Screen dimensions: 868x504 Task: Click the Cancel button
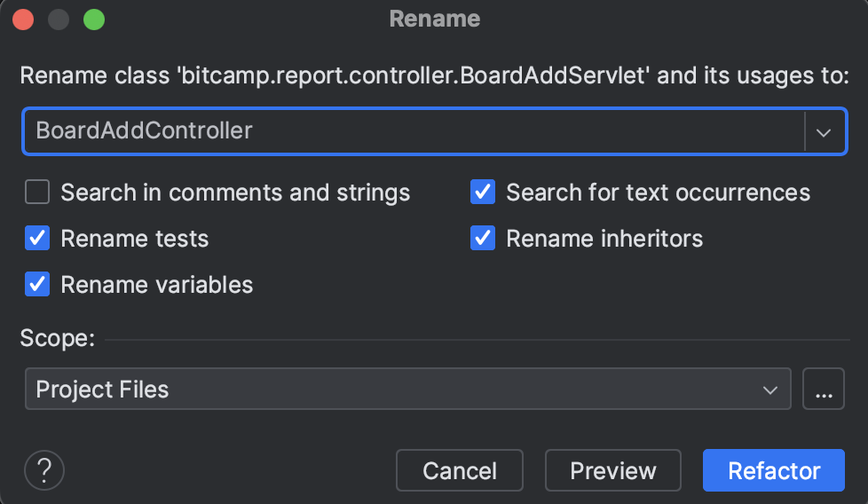click(x=460, y=470)
